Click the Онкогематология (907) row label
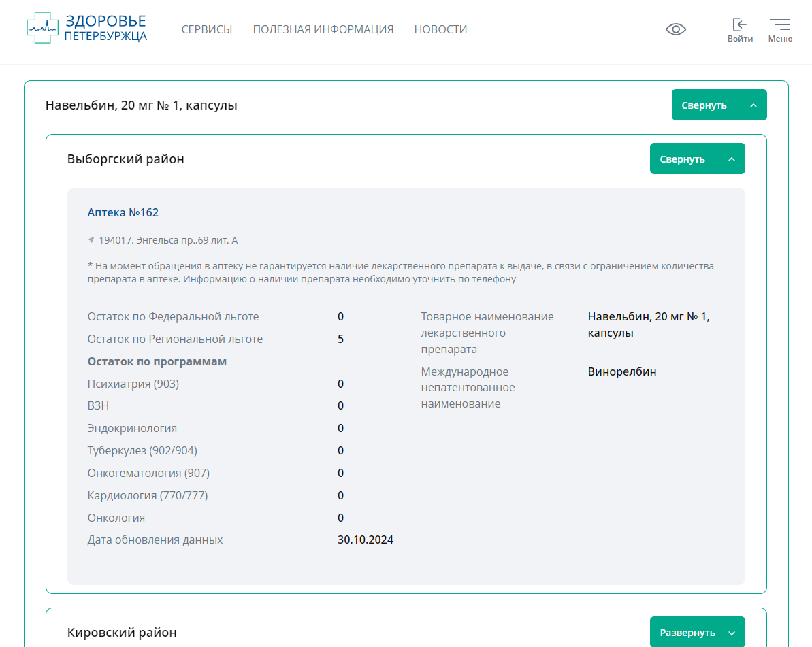 click(148, 473)
